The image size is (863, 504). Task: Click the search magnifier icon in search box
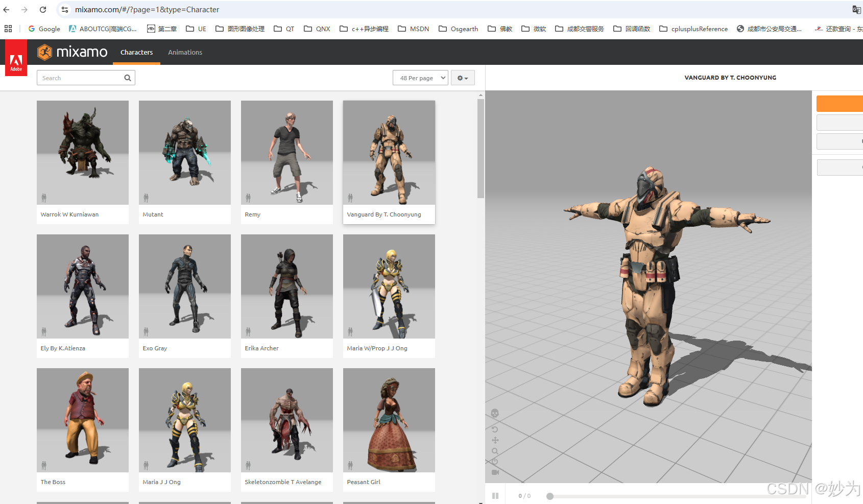point(128,78)
